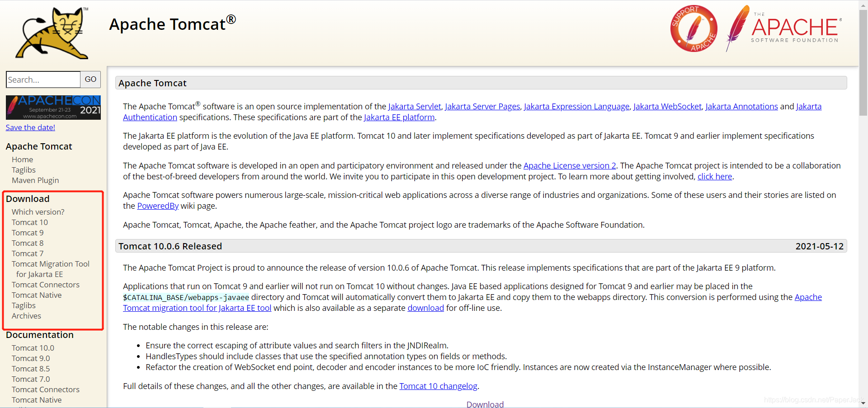Click the Support Apache round badge
Screen dimensions: 868x408
click(693, 28)
